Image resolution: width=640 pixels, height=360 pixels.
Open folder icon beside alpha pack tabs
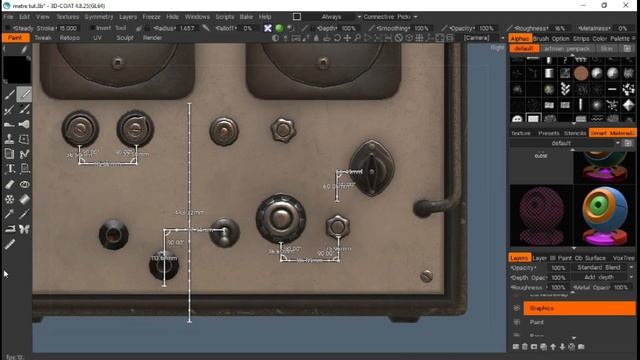pyautogui.click(x=627, y=49)
